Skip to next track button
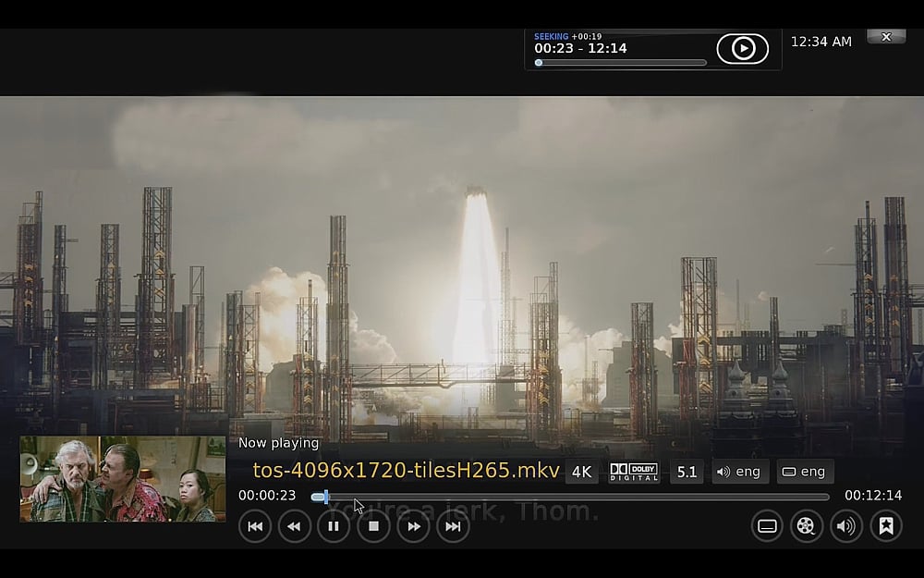This screenshot has width=924, height=578. click(x=453, y=526)
